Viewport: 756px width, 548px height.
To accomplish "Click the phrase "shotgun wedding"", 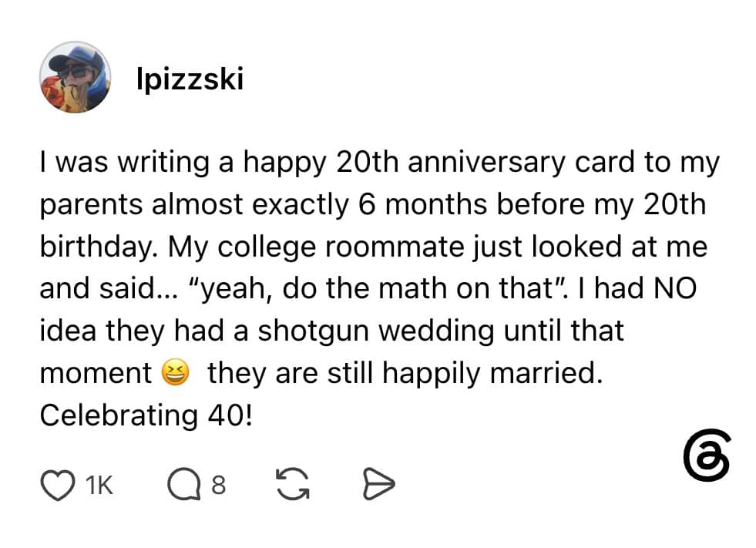I will (376, 332).
